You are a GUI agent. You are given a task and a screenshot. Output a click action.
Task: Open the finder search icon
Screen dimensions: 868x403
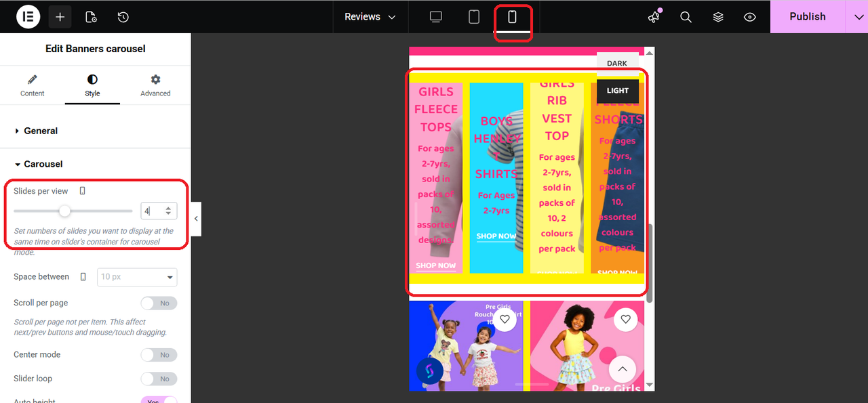pyautogui.click(x=686, y=17)
